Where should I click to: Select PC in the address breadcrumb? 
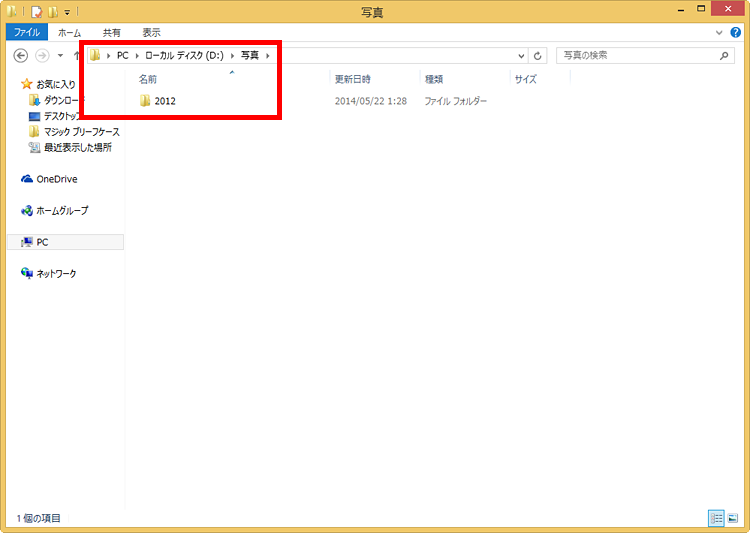[123, 56]
